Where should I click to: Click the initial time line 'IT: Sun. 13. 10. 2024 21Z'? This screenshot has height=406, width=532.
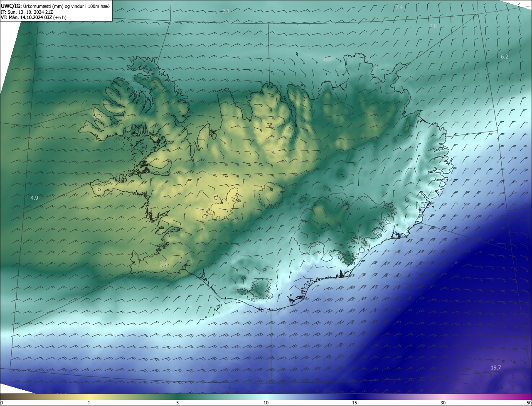[x=27, y=12]
